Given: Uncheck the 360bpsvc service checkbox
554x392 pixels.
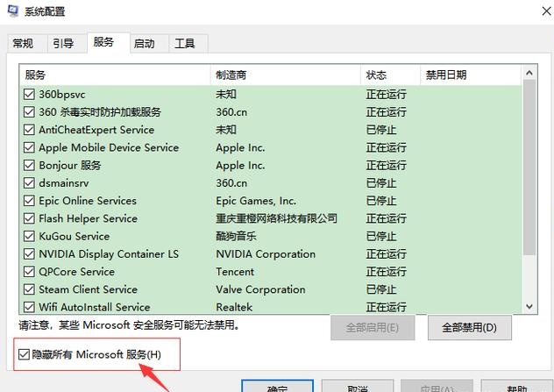Looking at the screenshot, I should (x=29, y=94).
